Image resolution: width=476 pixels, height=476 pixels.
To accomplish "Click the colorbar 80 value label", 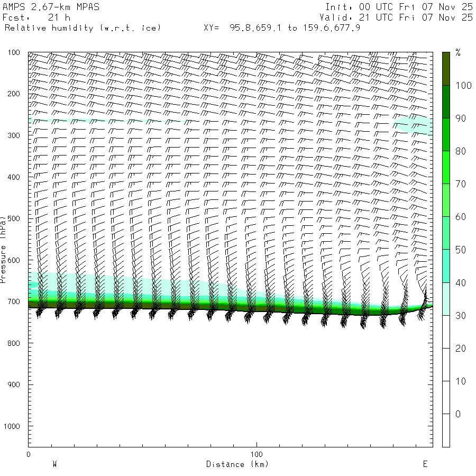I will 461,151.
